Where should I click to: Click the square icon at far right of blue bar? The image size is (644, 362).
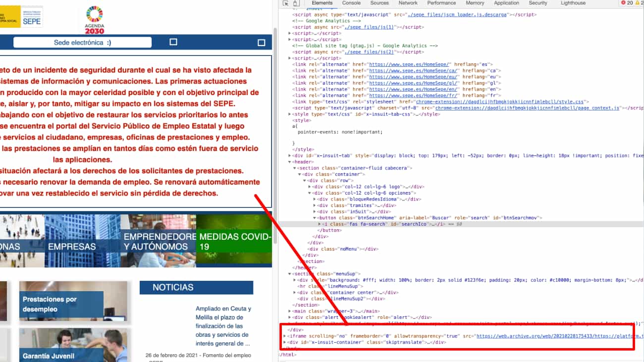(x=262, y=43)
